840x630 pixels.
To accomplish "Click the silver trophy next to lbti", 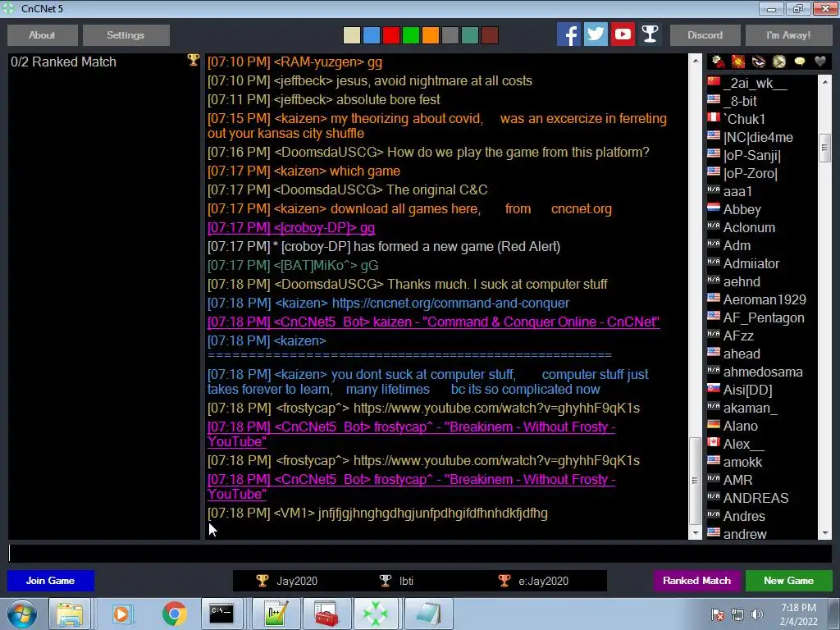I will [386, 581].
